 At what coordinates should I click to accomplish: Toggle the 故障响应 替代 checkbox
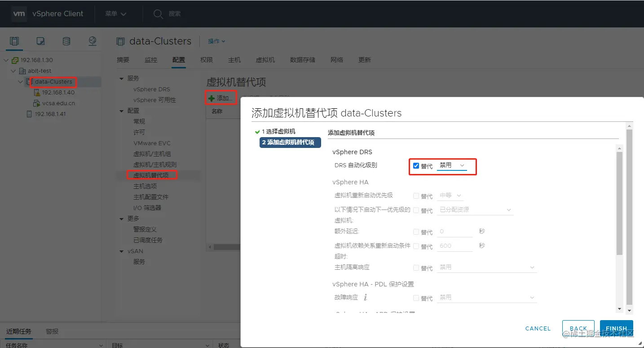click(416, 298)
